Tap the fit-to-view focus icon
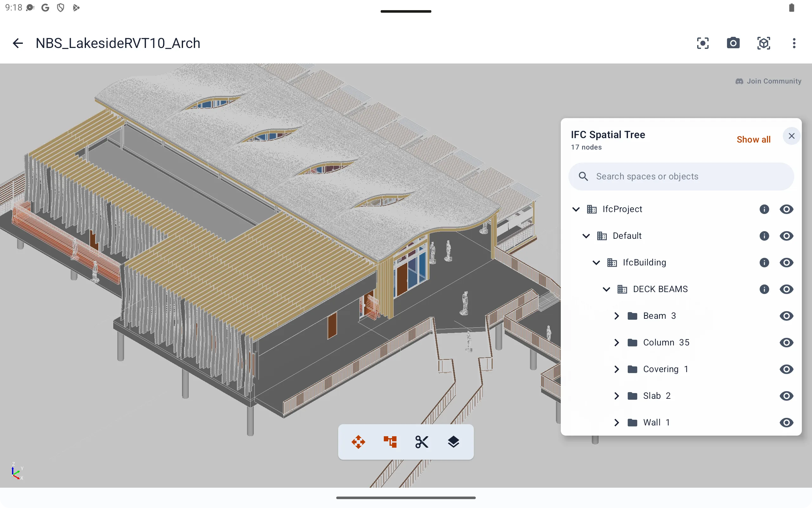 [703, 43]
